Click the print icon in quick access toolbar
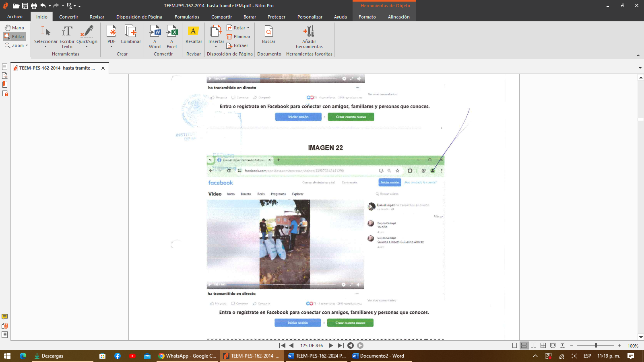 coord(34,6)
